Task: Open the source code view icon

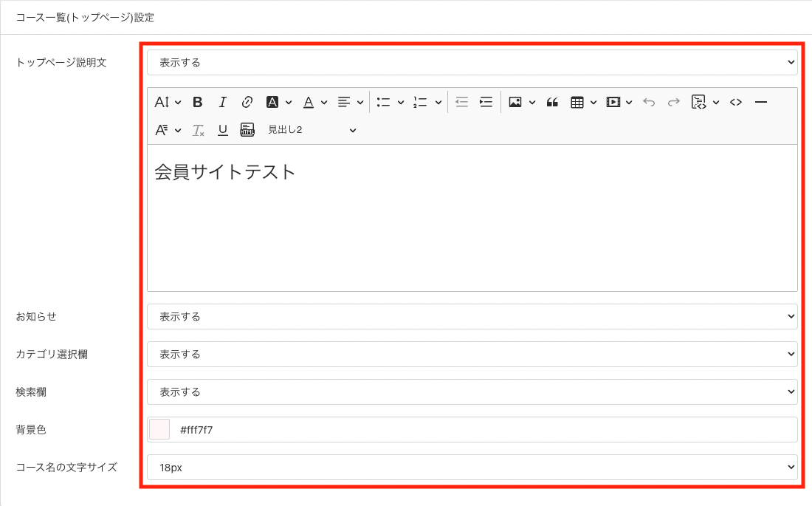Action: click(735, 102)
